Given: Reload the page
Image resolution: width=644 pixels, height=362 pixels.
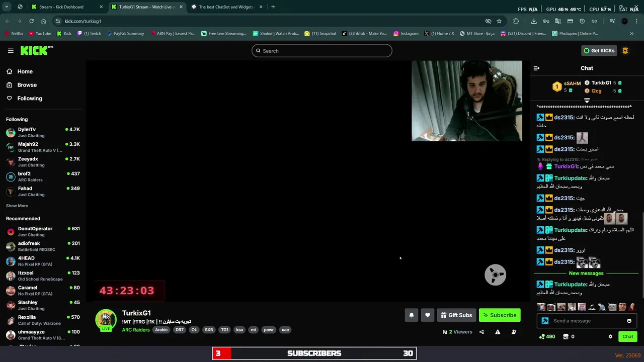Looking at the screenshot, I should (31, 21).
